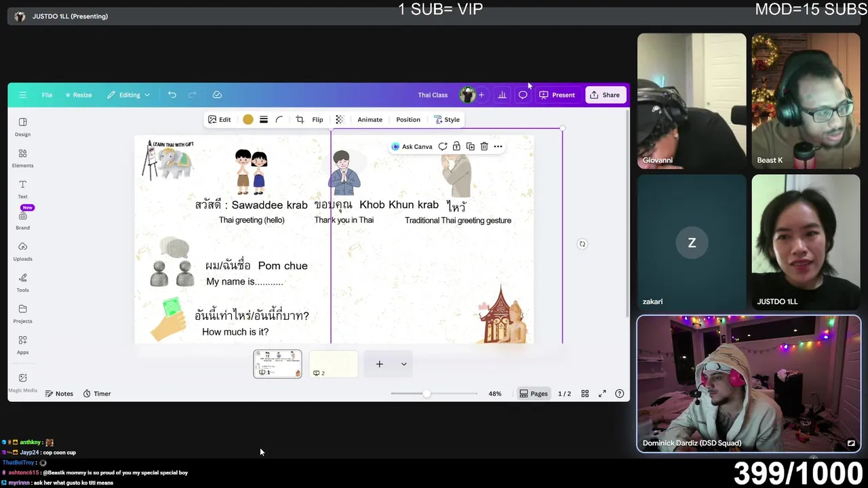Open the more options ellipsis menu
The image size is (868, 488).
498,146
